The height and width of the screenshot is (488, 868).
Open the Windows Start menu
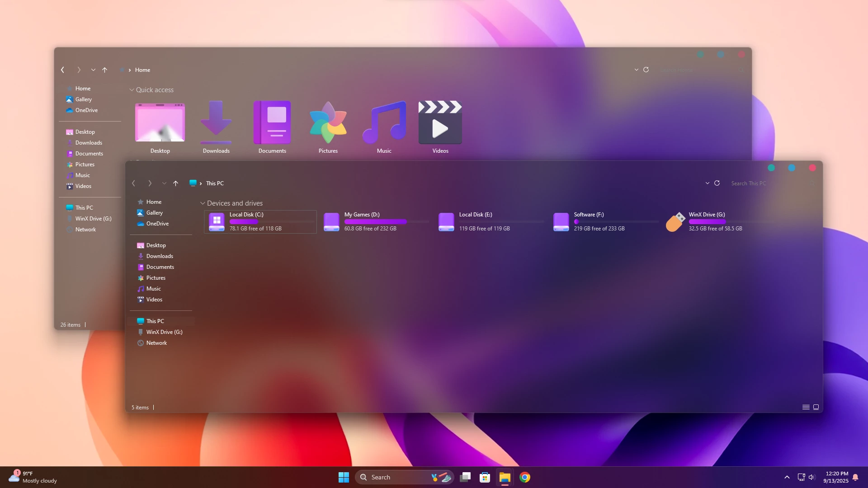pyautogui.click(x=344, y=477)
